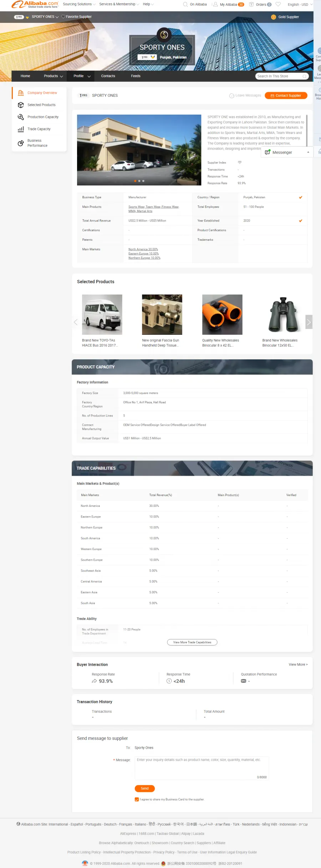Click the Business Performance pie icon

(x=21, y=143)
